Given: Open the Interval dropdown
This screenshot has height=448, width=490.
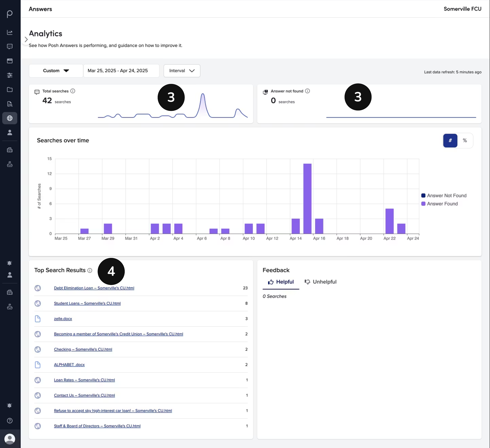Looking at the screenshot, I should pos(182,71).
